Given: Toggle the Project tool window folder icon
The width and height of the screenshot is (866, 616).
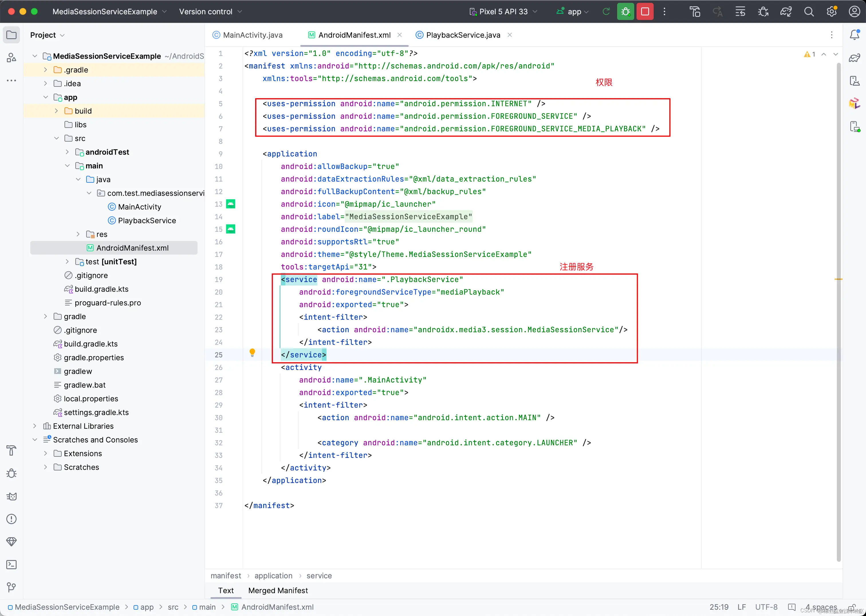Looking at the screenshot, I should point(11,35).
